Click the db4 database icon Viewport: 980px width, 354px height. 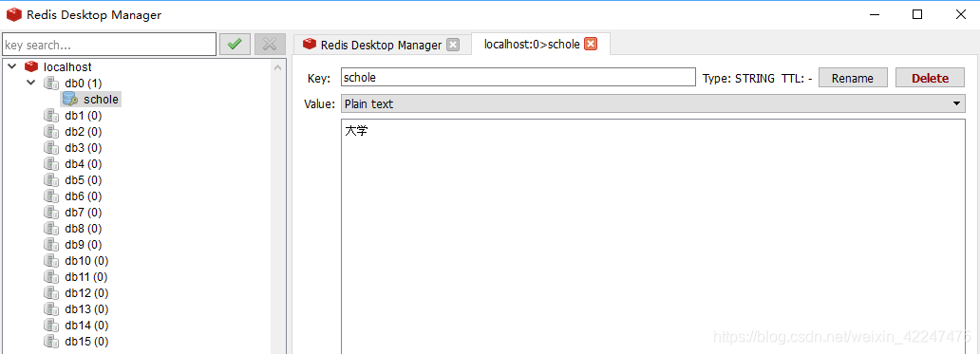(51, 164)
